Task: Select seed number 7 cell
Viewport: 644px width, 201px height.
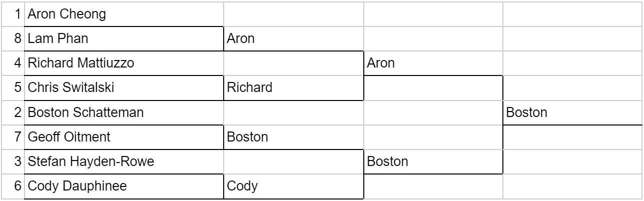Action: 18,137
